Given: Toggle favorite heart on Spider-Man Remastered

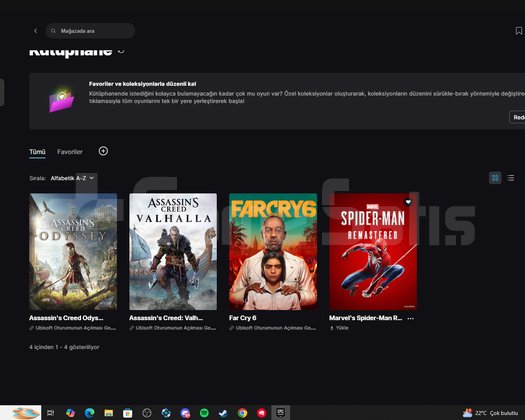Looking at the screenshot, I should pos(408,202).
